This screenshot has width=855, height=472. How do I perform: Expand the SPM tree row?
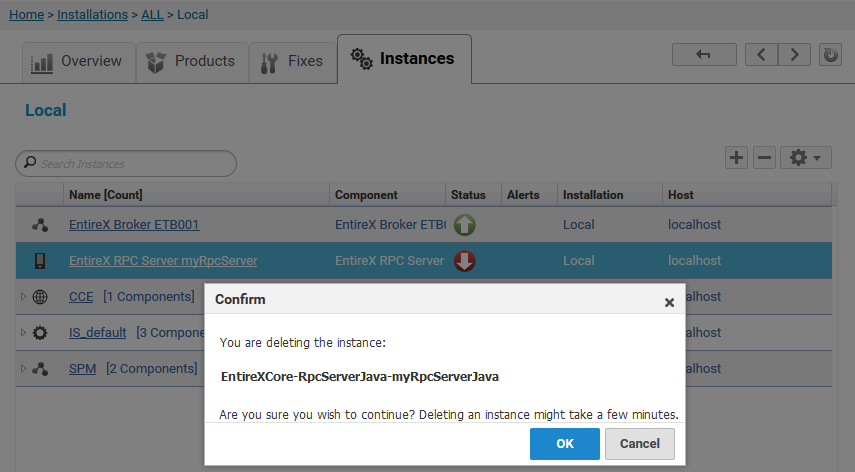point(23,368)
